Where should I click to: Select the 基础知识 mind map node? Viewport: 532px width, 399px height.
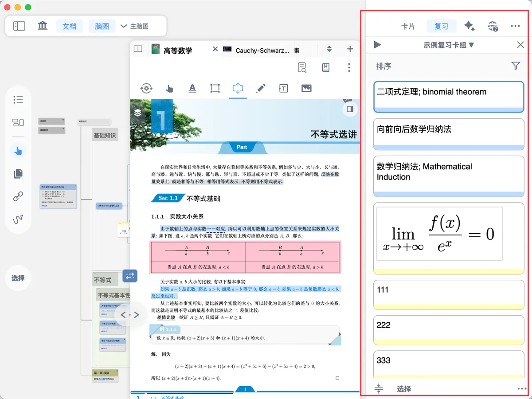click(105, 135)
